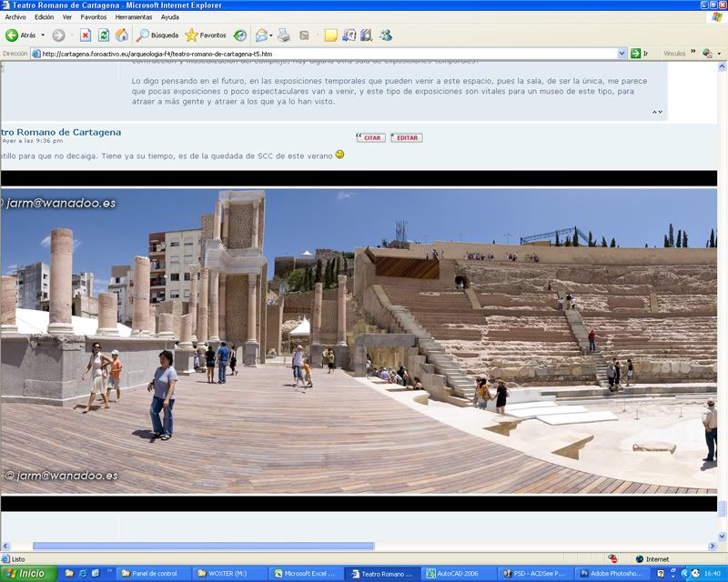Open the Archivo menu
Viewport: 728px width, 582px height.
(15, 17)
